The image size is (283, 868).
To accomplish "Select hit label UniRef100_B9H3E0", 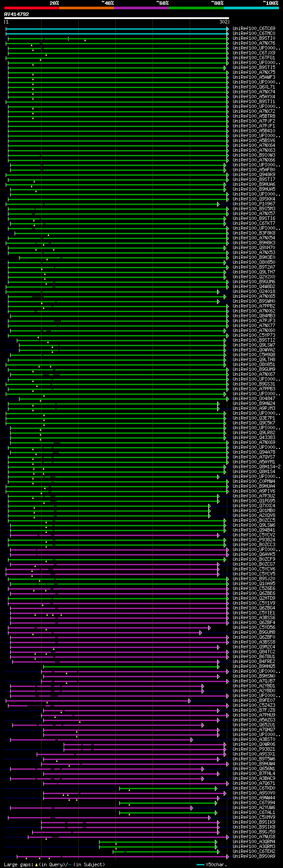I will [x=254, y=258].
